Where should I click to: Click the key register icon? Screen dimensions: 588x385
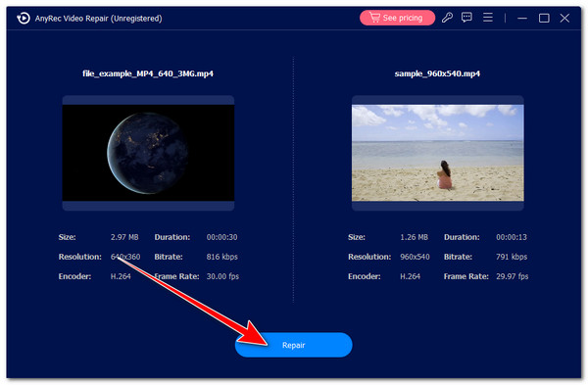coord(447,18)
